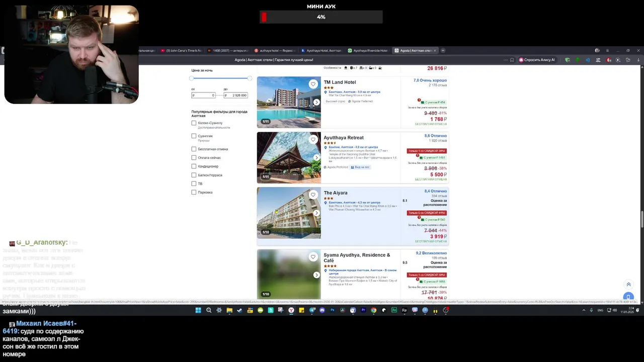Image resolution: width=644 pixels, height=362 pixels.
Task: Open the blue chat support bubble
Action: pos(628,297)
